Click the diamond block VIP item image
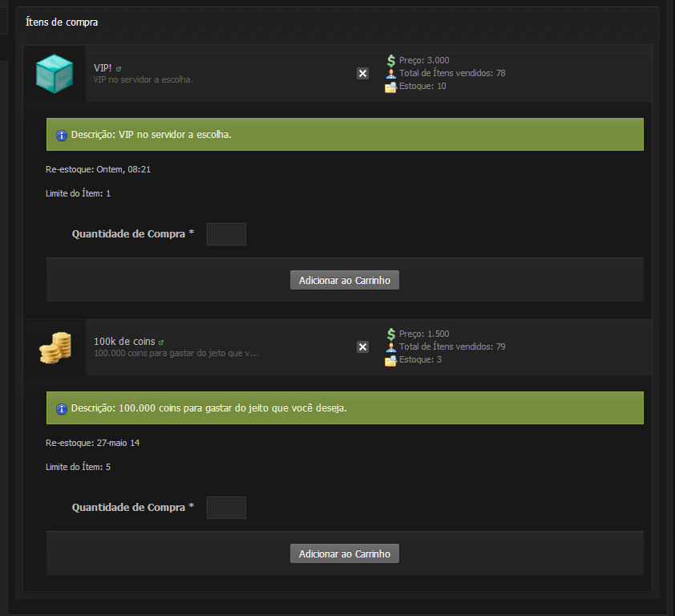Image resolution: width=675 pixels, height=616 pixels. click(x=55, y=74)
